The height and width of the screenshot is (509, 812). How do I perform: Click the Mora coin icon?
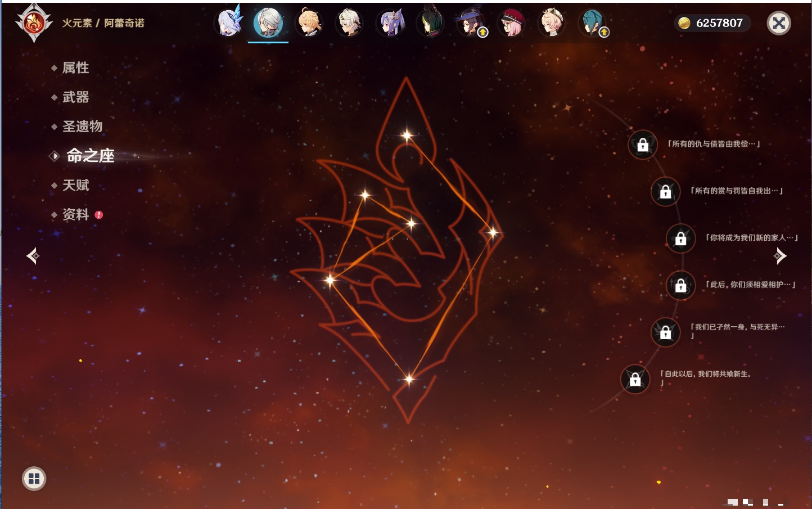click(x=684, y=23)
